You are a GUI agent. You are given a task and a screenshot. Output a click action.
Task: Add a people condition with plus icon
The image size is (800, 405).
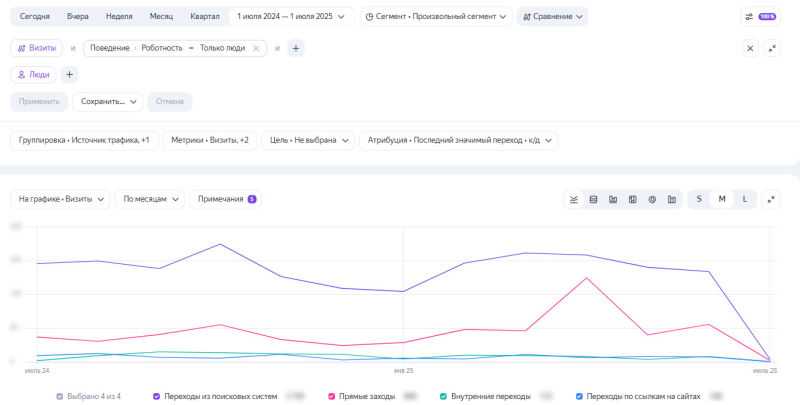pyautogui.click(x=69, y=74)
